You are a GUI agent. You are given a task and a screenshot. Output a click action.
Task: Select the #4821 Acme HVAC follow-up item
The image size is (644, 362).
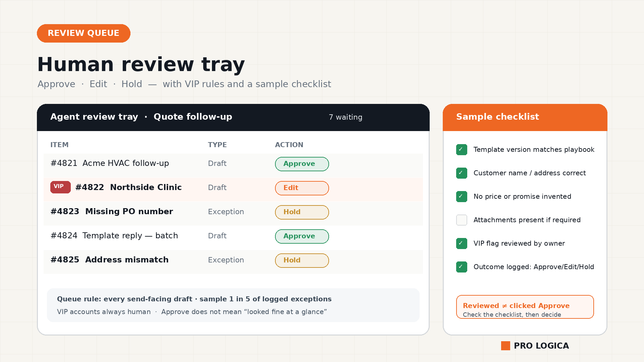click(233, 166)
